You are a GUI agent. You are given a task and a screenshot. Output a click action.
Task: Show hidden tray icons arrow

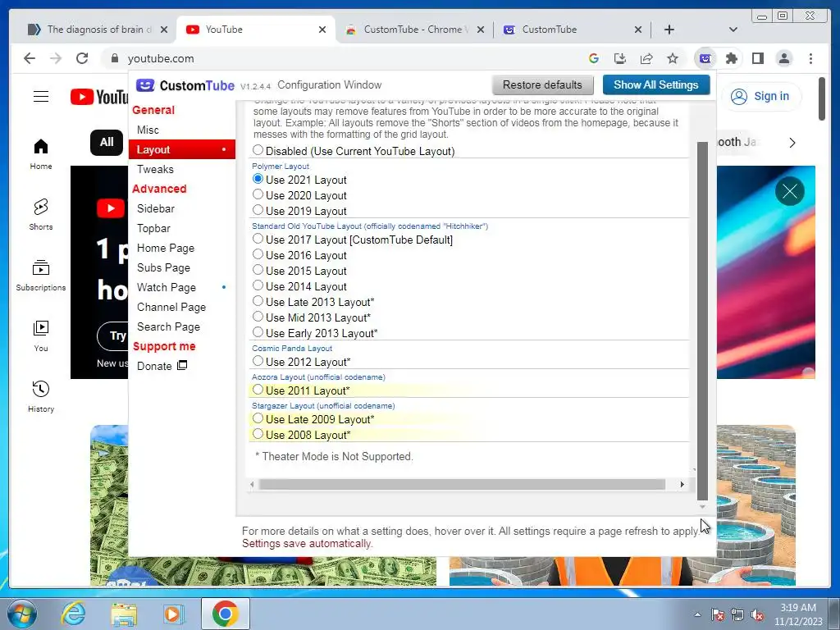(697, 614)
